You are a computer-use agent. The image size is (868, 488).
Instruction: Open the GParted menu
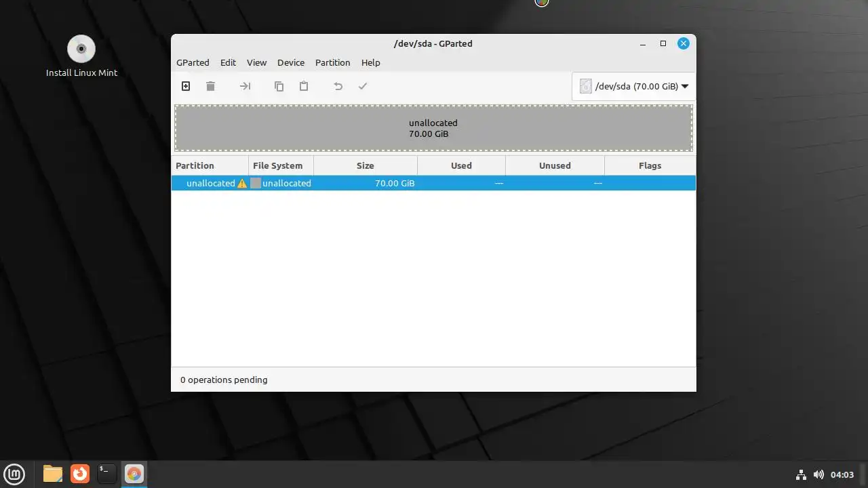[193, 62]
